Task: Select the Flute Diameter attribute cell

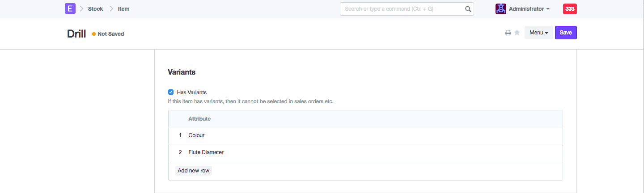Action: [206, 152]
